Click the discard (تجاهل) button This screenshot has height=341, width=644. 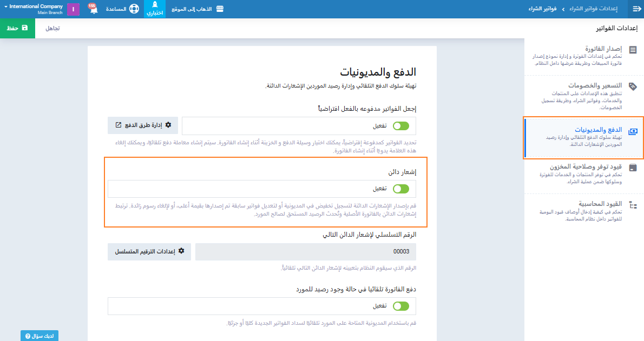(52, 28)
